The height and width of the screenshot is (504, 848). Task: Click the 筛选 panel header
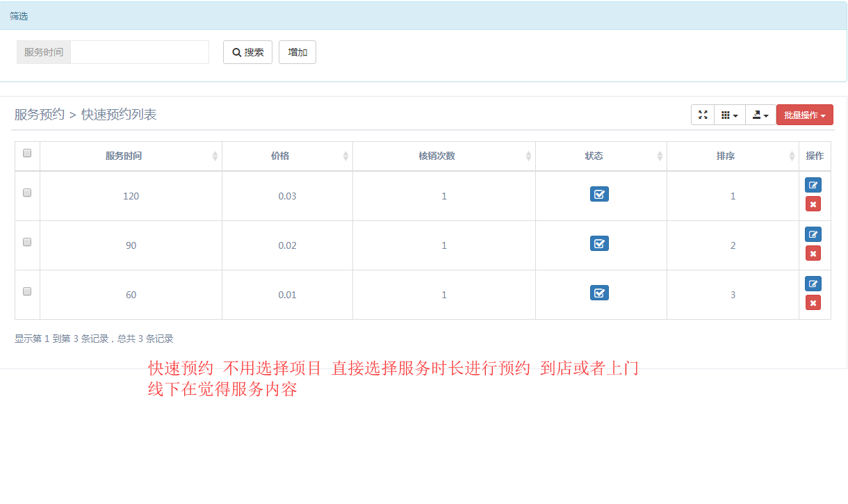pyautogui.click(x=423, y=16)
